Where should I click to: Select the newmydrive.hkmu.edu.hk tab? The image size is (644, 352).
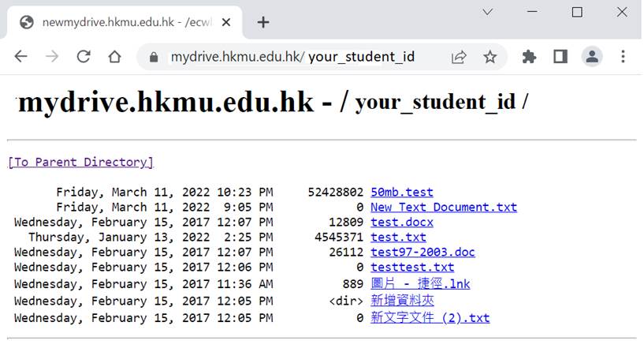(x=125, y=22)
